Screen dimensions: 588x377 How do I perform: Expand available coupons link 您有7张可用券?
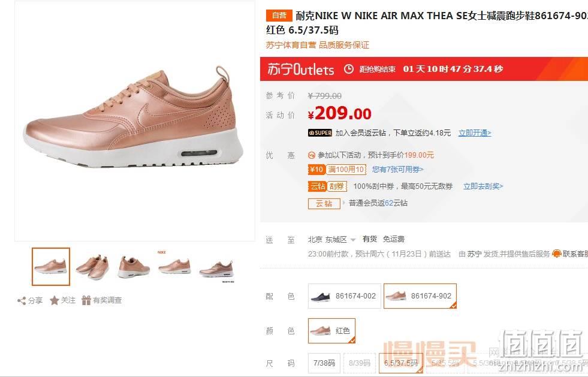(397, 170)
